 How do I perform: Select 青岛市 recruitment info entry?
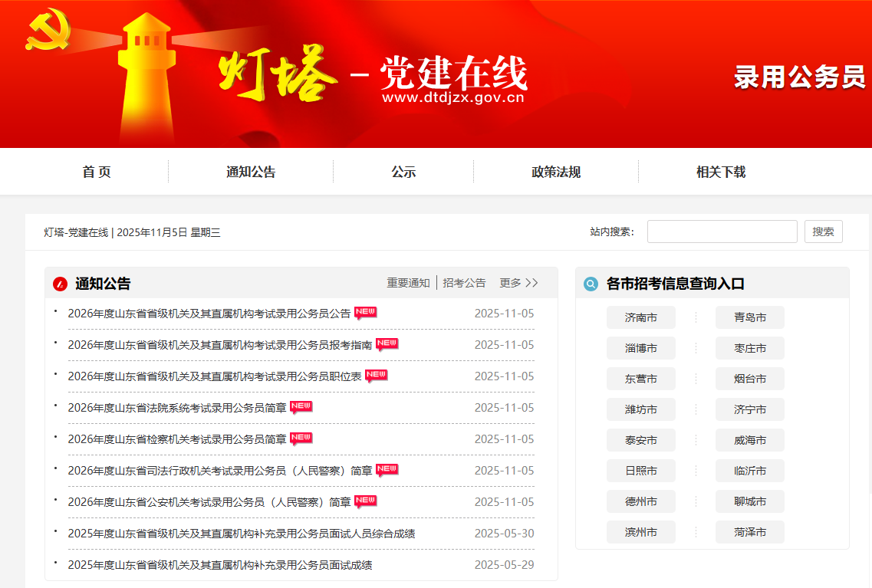point(750,317)
